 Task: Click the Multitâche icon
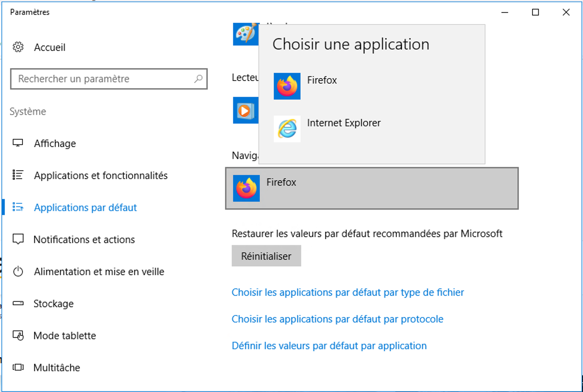(x=18, y=367)
